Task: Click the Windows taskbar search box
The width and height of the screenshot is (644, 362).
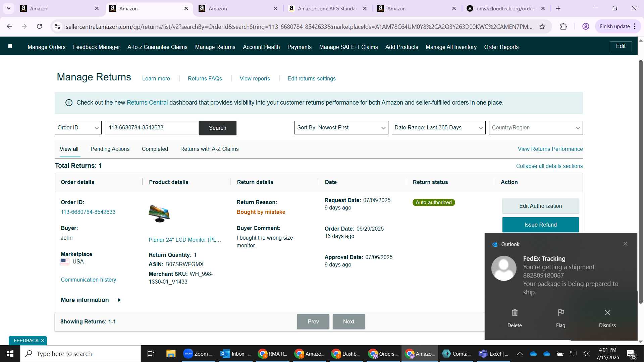Action: (x=80, y=354)
